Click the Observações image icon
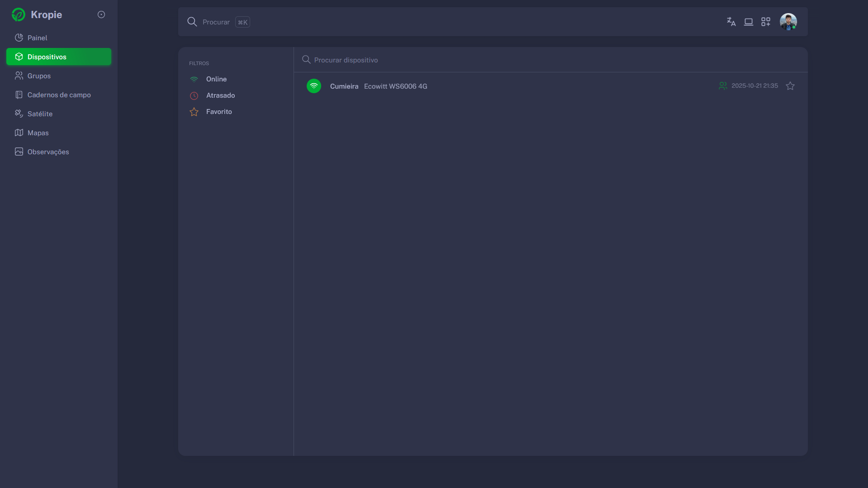The image size is (868, 488). tap(19, 152)
